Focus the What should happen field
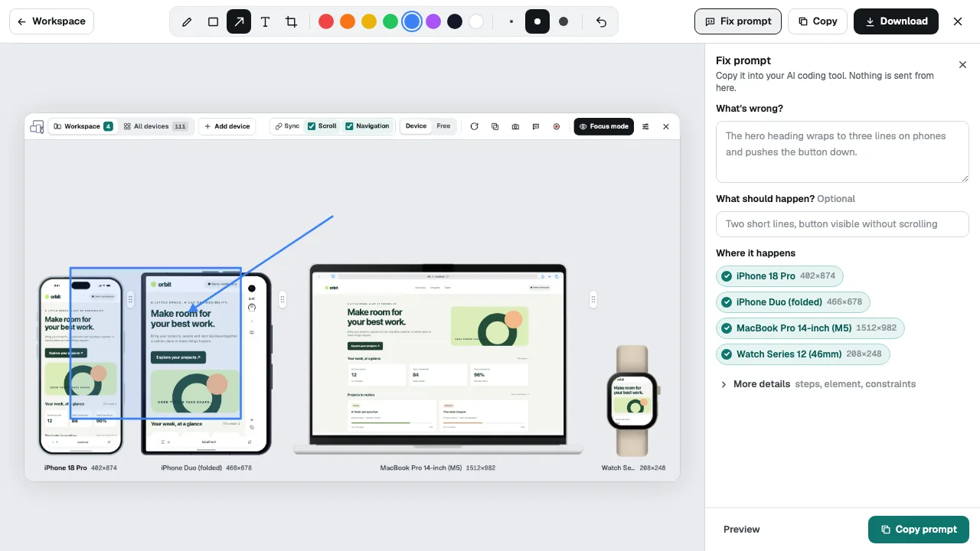Screen dimensions: 980x551 click(x=842, y=224)
